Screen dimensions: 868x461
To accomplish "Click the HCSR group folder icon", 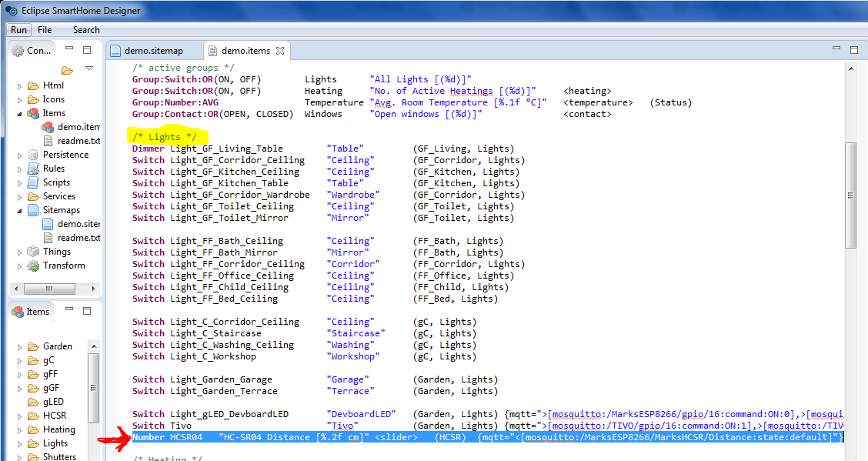I will click(x=33, y=416).
